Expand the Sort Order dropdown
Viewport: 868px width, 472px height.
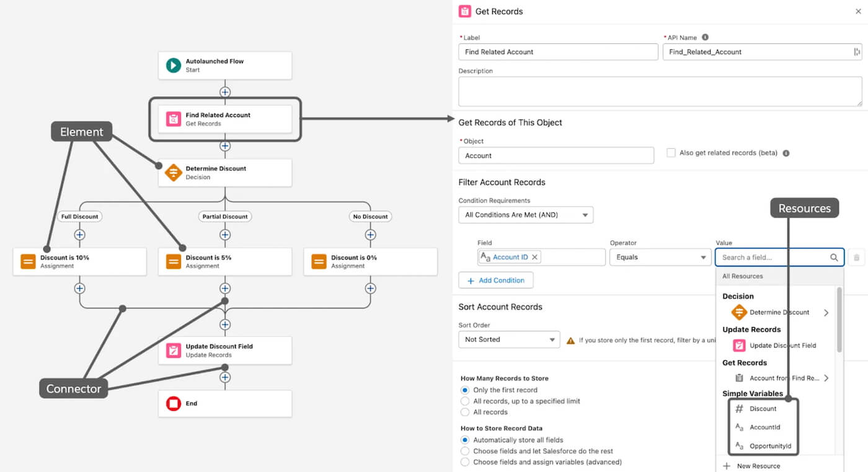[508, 339]
